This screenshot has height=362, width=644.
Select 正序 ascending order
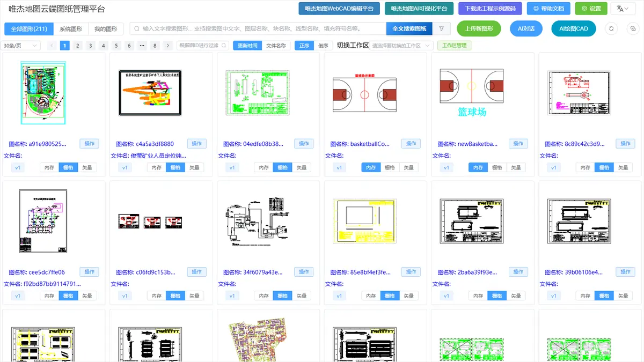[x=304, y=46]
